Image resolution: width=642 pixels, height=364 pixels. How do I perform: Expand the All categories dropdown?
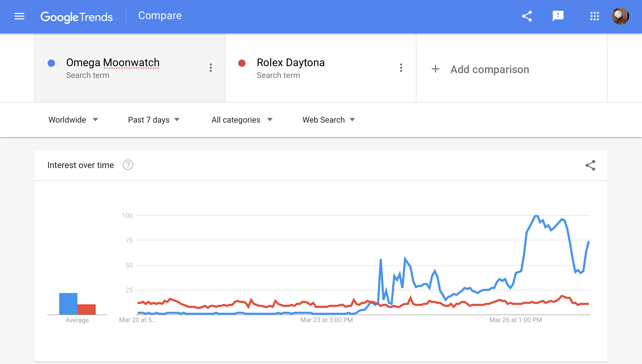(242, 120)
